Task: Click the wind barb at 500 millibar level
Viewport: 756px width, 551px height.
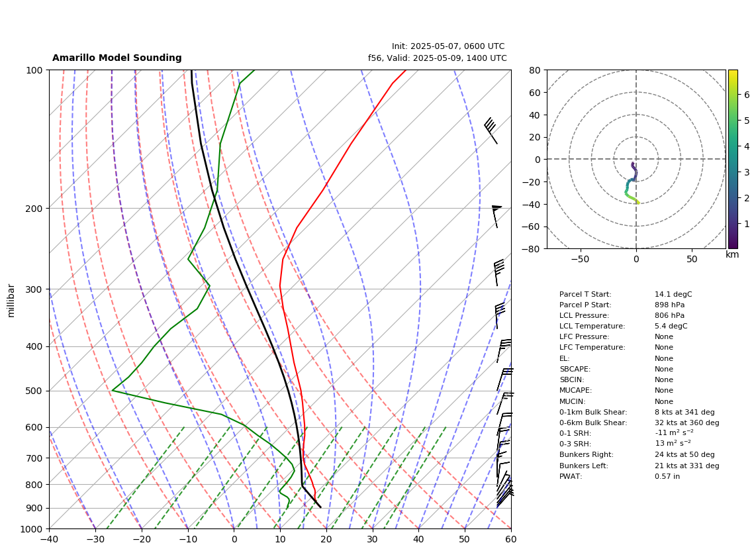Action: click(505, 403)
